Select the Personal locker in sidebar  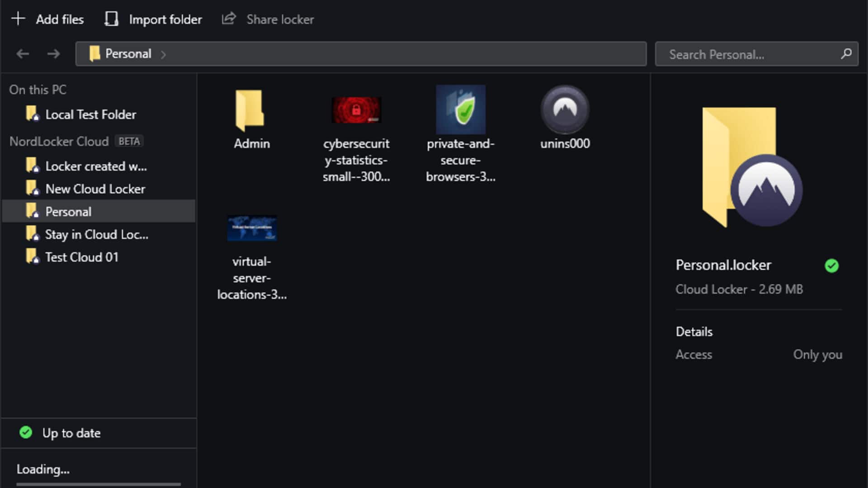click(99, 211)
